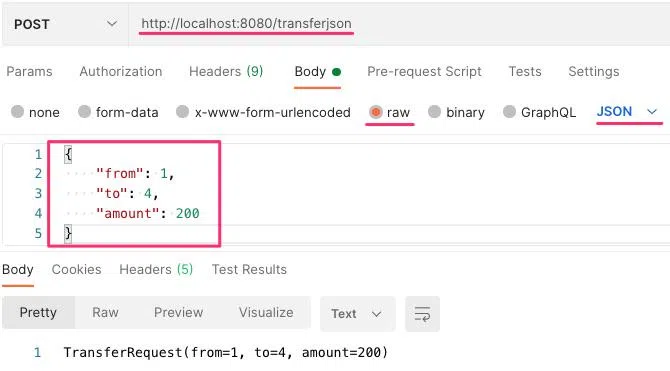Go to the Pre-request Script tab
670x371 pixels.
[424, 71]
